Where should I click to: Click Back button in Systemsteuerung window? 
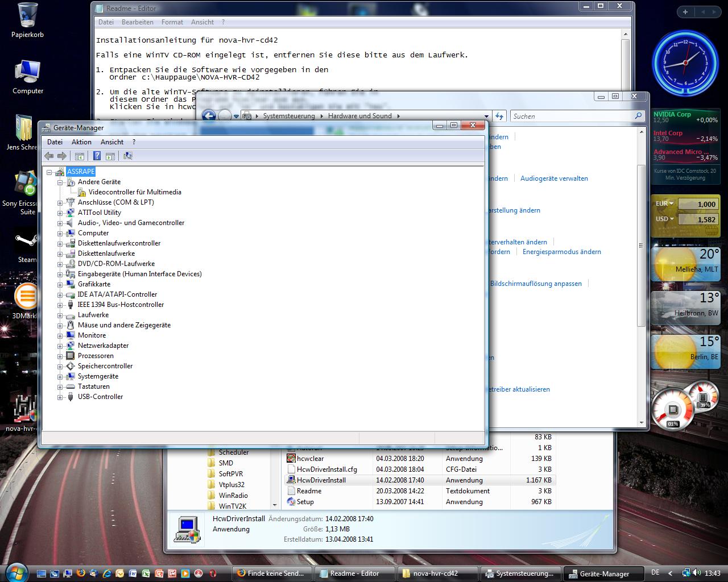(x=209, y=116)
